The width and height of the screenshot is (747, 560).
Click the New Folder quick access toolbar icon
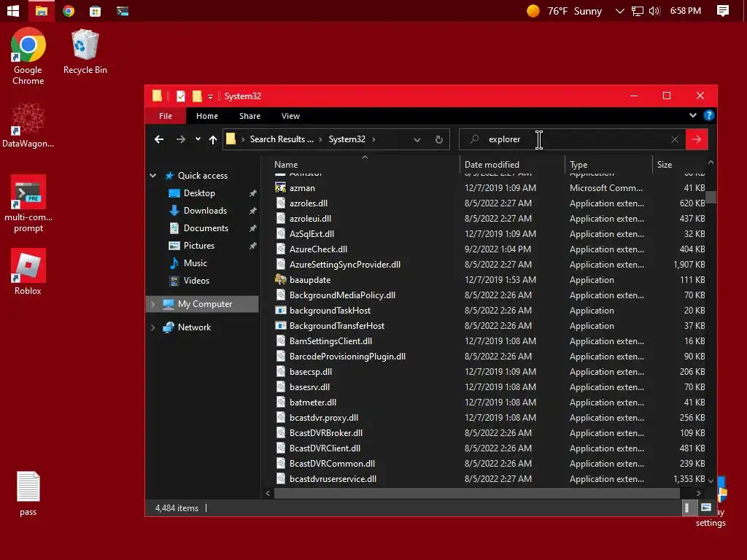(x=197, y=96)
